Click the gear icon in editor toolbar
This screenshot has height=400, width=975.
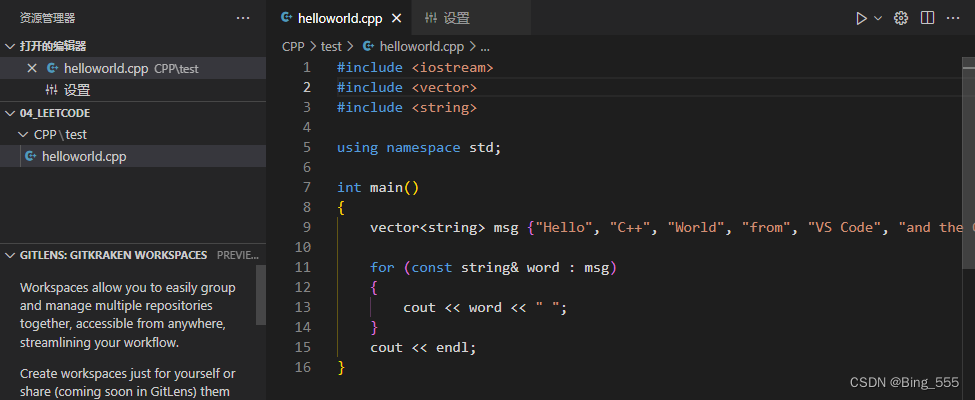point(900,18)
